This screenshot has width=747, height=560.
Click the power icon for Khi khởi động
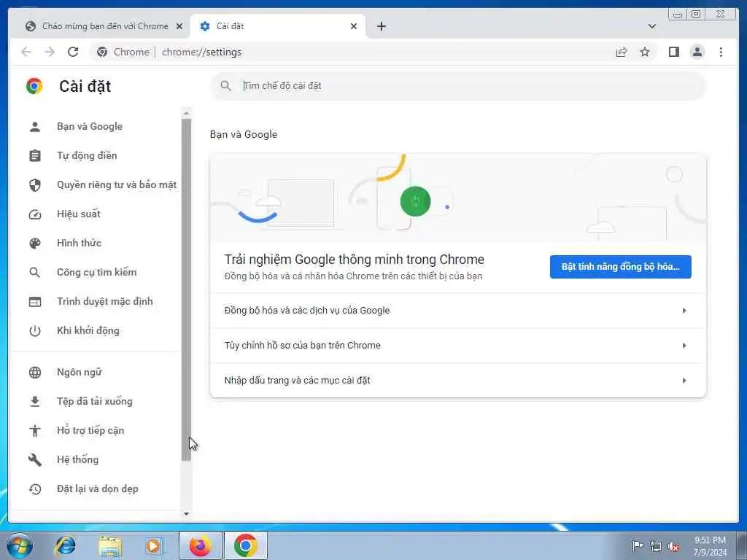coord(35,331)
